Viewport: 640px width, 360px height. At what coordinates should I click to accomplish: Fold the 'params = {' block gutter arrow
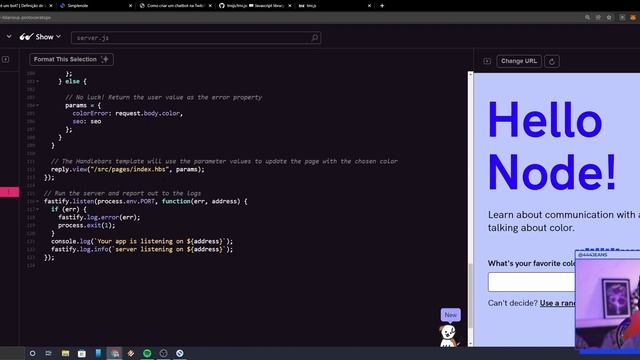point(38,105)
